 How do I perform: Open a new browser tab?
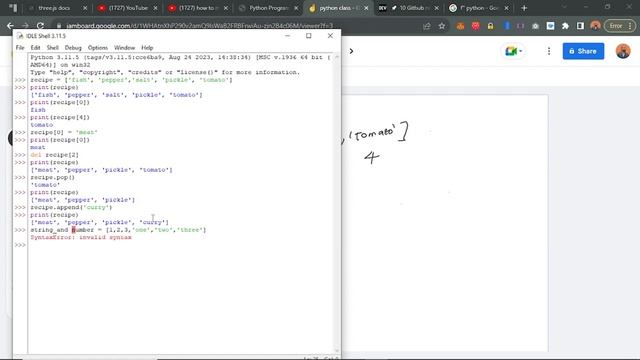tap(524, 8)
